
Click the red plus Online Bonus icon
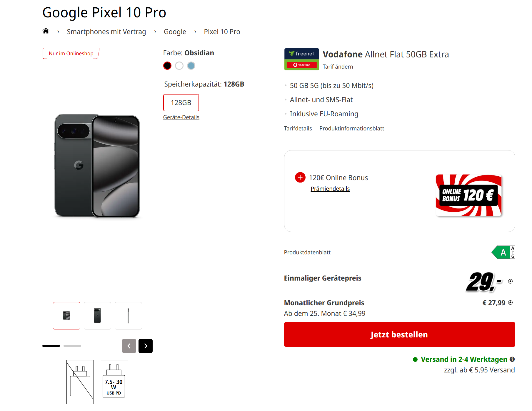pos(300,177)
